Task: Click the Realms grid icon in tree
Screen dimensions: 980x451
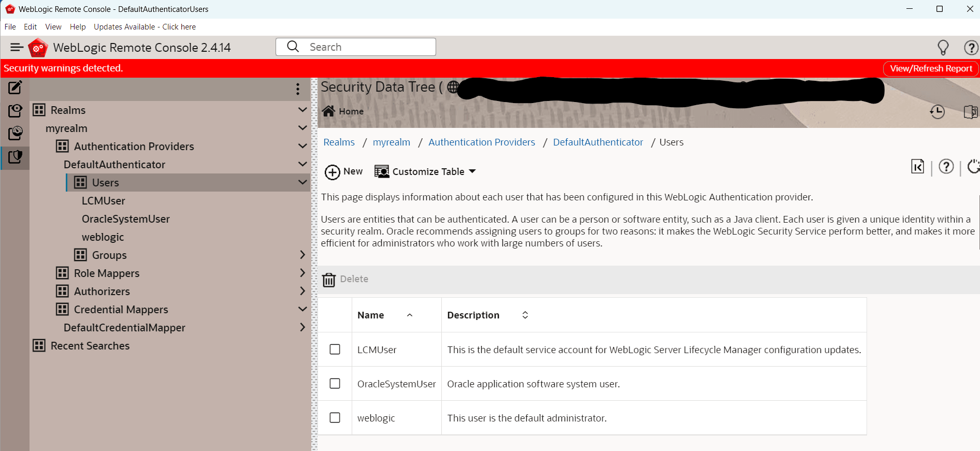Action: [x=39, y=110]
